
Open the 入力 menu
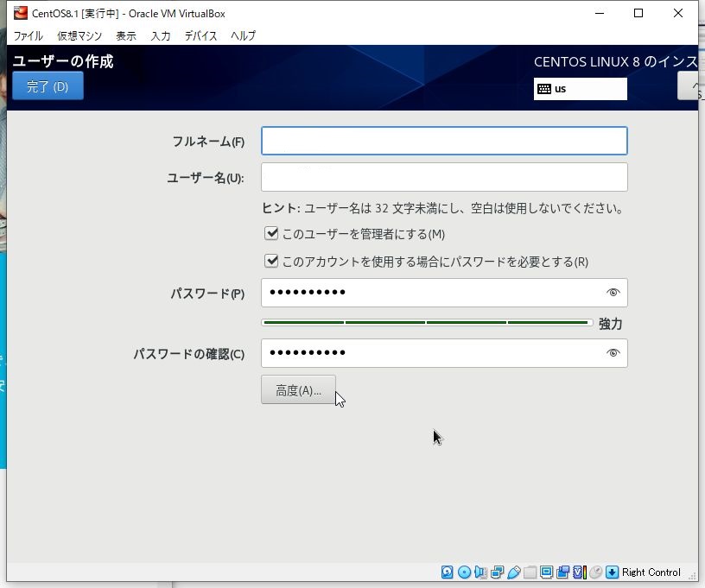coord(161,35)
